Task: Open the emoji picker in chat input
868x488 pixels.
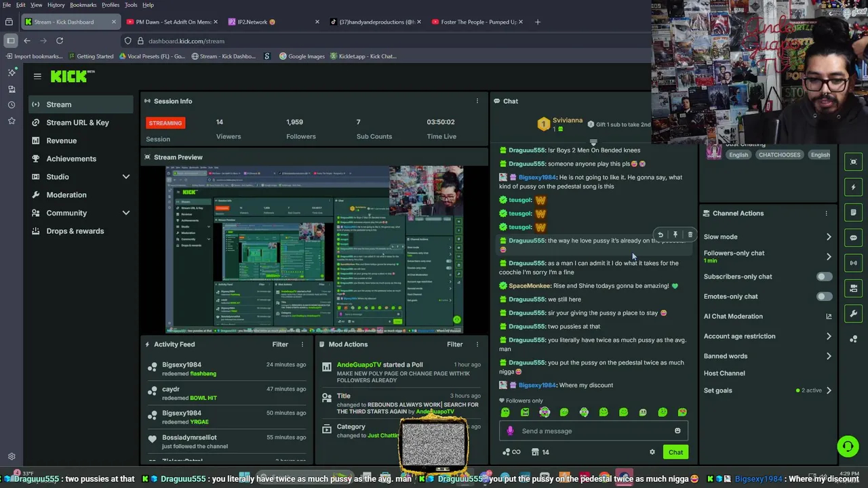Action: click(x=677, y=431)
